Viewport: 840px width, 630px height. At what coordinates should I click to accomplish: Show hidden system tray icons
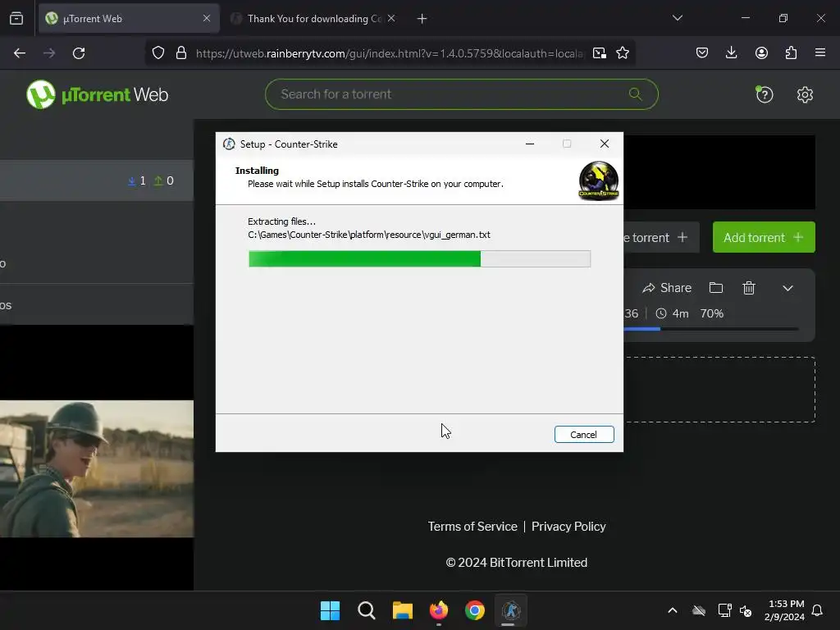pyautogui.click(x=673, y=610)
